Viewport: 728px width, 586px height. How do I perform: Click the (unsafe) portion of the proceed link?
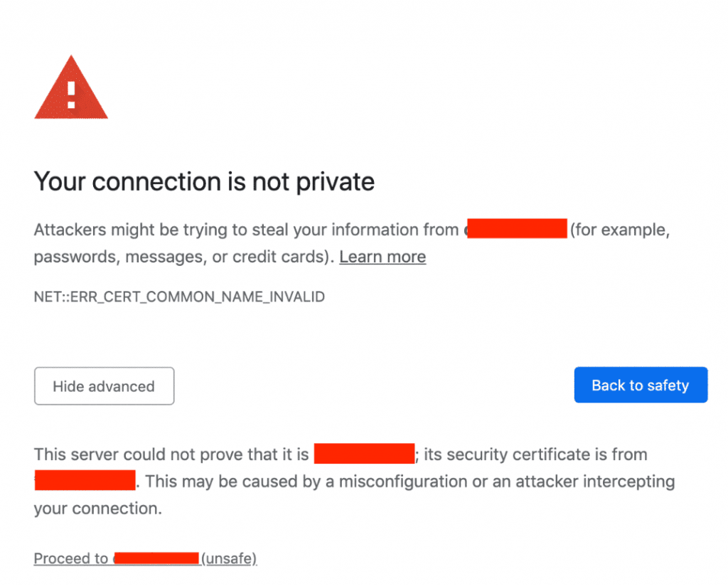click(229, 558)
